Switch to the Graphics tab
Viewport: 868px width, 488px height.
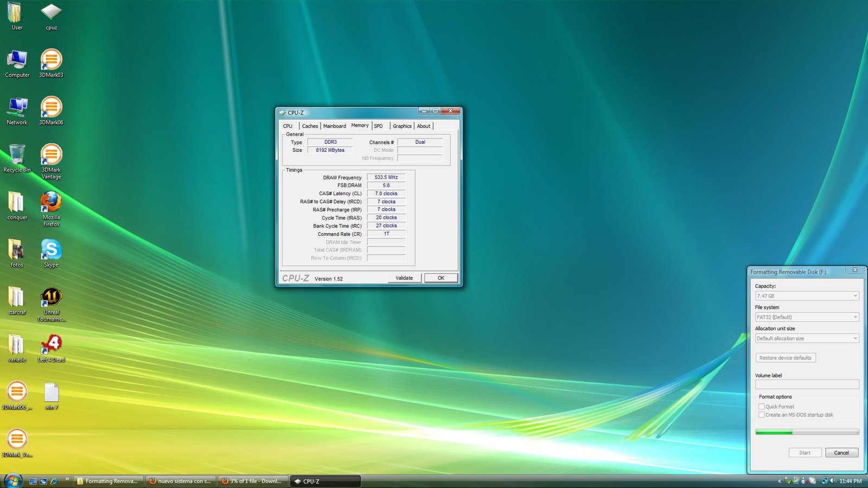pyautogui.click(x=402, y=126)
